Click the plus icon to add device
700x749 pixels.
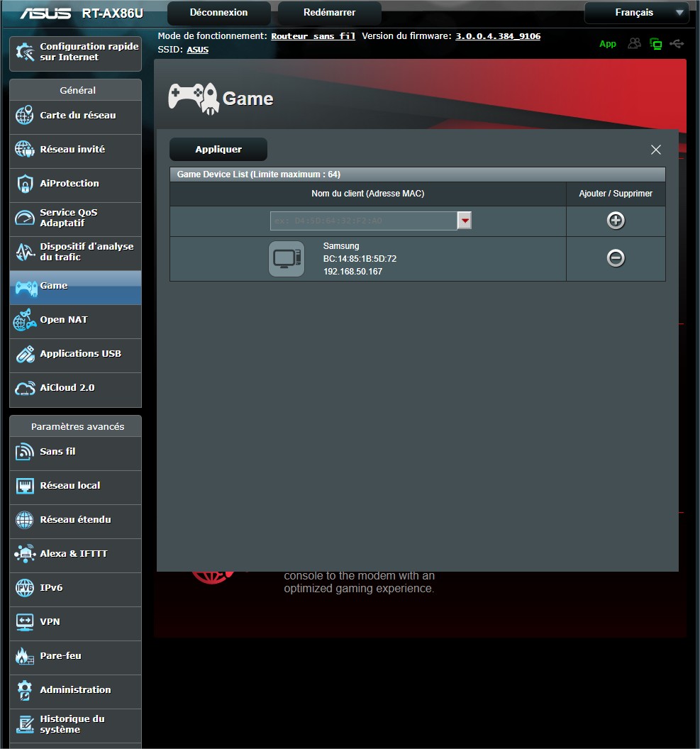(x=616, y=221)
